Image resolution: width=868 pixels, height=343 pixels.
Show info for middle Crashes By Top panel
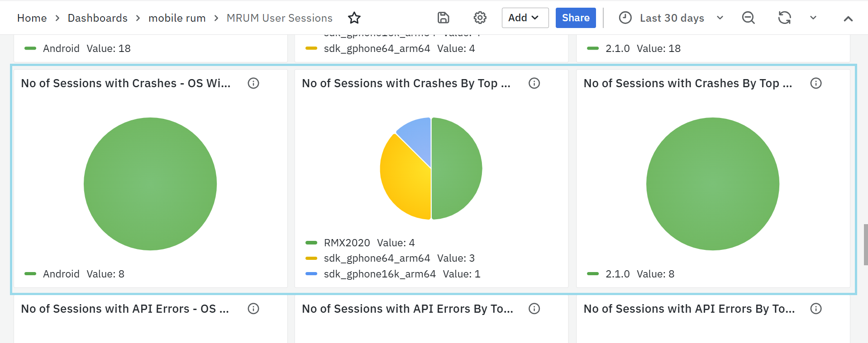534,83
